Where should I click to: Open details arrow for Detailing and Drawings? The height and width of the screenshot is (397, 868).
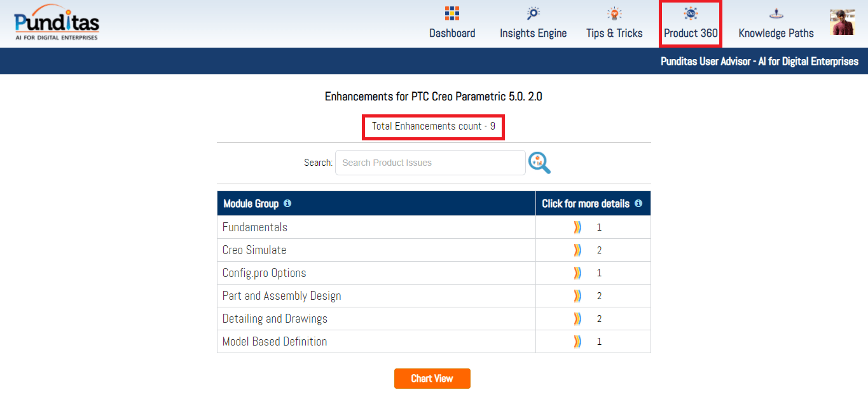577,319
